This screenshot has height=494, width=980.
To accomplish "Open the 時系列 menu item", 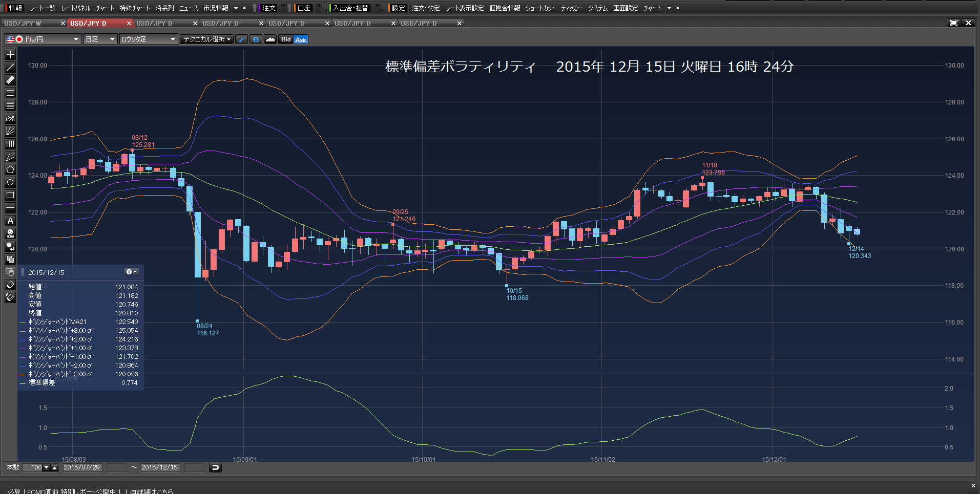I will tap(164, 8).
